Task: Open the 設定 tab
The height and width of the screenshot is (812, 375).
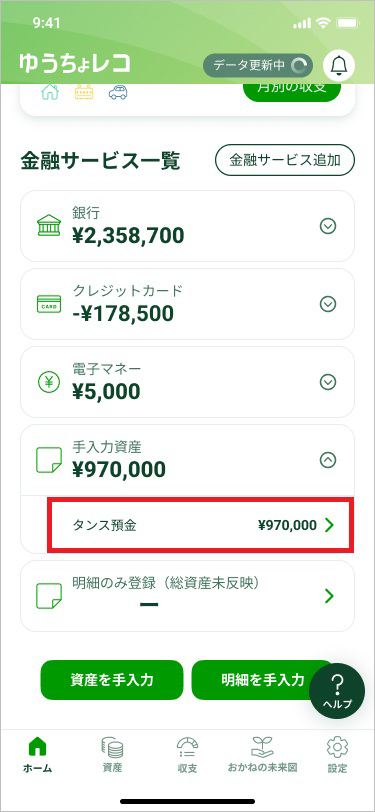Action: (x=337, y=756)
